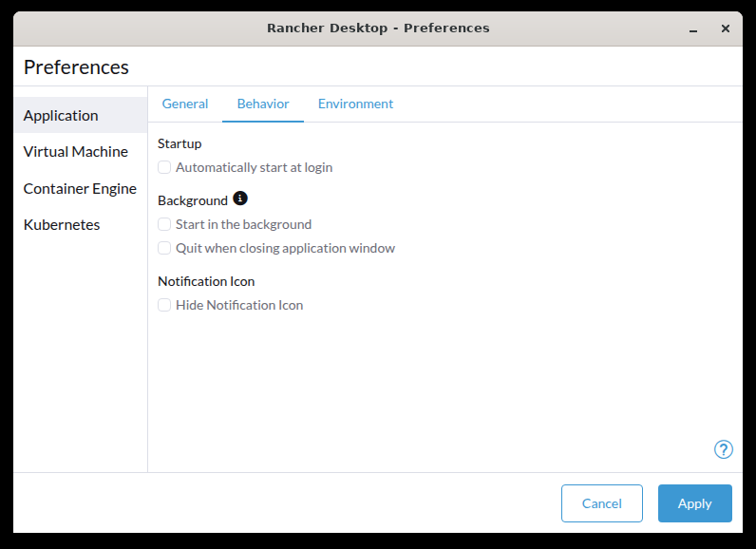The image size is (756, 549).
Task: Select Application in the sidebar
Action: coord(61,115)
